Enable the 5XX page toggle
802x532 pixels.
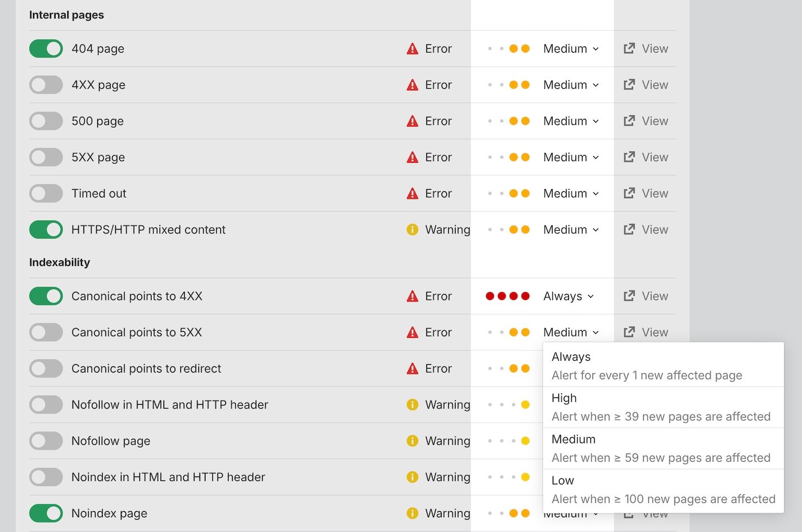(46, 158)
